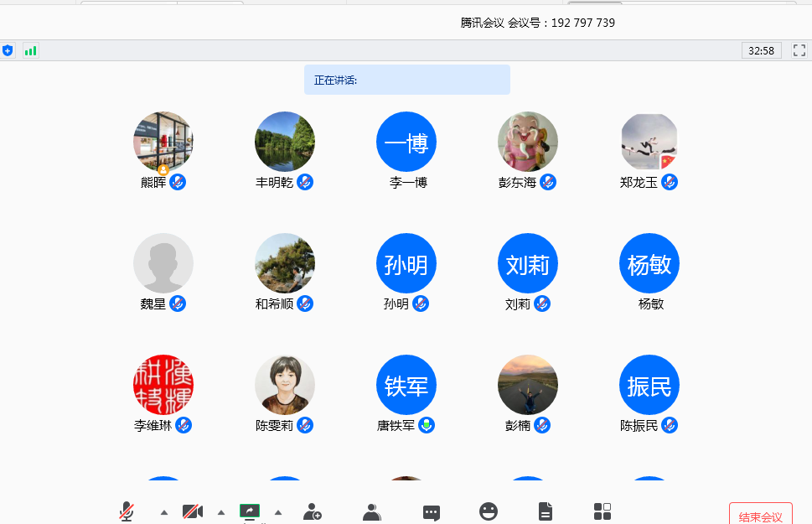Click the 正在讲话 speaking indicator bar
812x524 pixels.
tap(406, 80)
